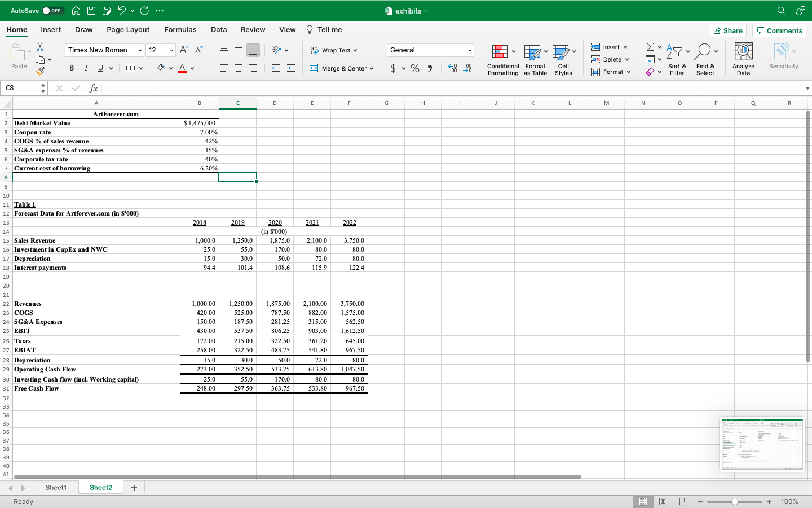Add a new sheet with plus
This screenshot has height=508, width=812.
[x=134, y=488]
